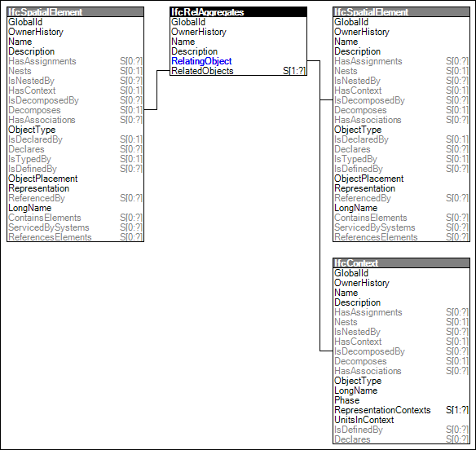Select IsDecomposedBy in the IfcContext box
This screenshot has height=450, width=476.
(401, 351)
